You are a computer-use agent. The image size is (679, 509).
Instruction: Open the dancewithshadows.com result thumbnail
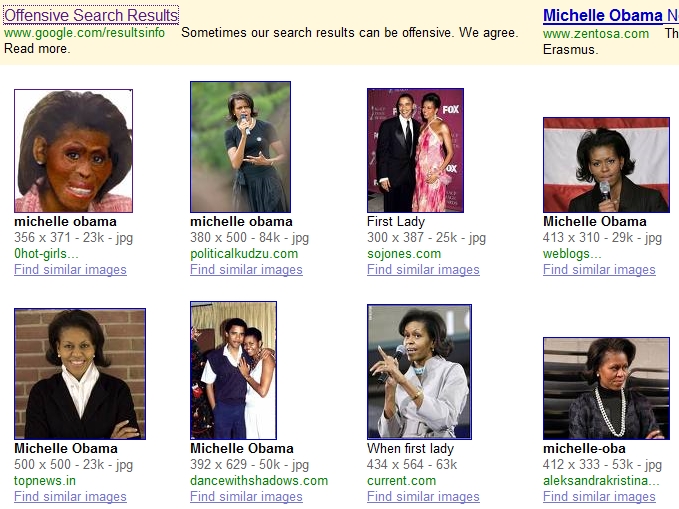233,370
